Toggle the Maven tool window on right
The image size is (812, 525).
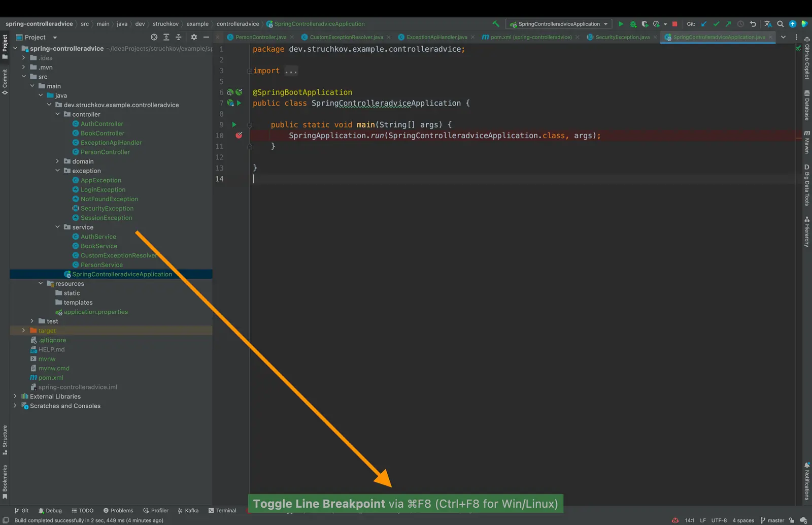[x=806, y=142]
